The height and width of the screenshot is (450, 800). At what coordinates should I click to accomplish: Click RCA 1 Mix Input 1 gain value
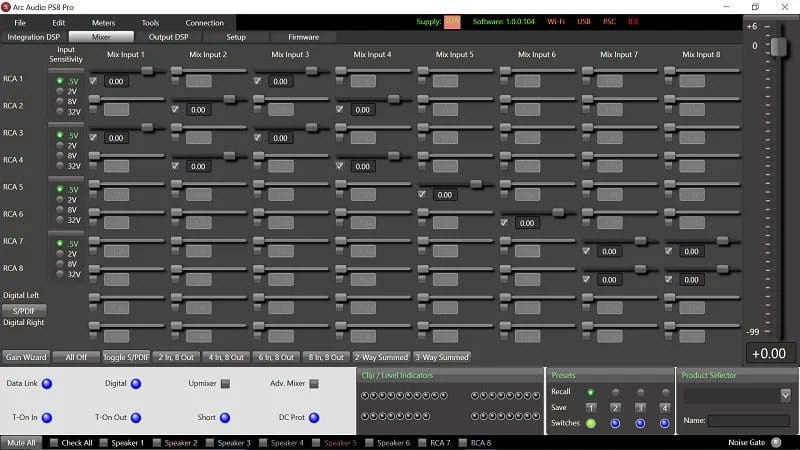click(x=116, y=81)
